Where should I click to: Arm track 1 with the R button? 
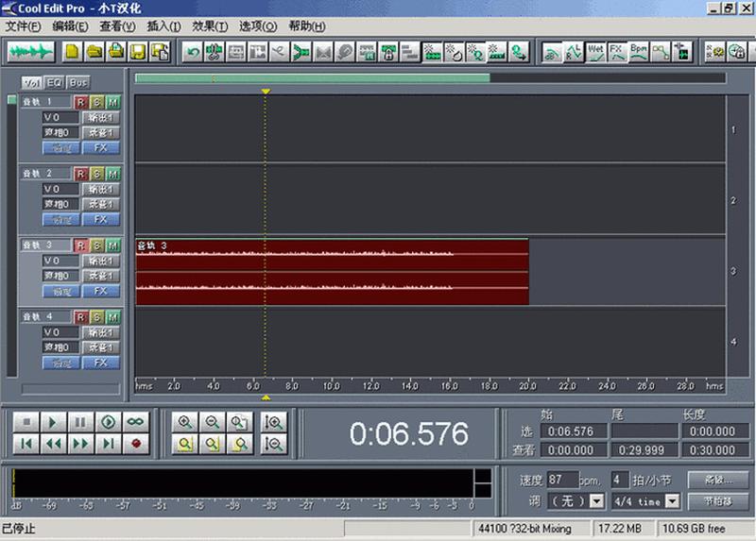pos(81,102)
